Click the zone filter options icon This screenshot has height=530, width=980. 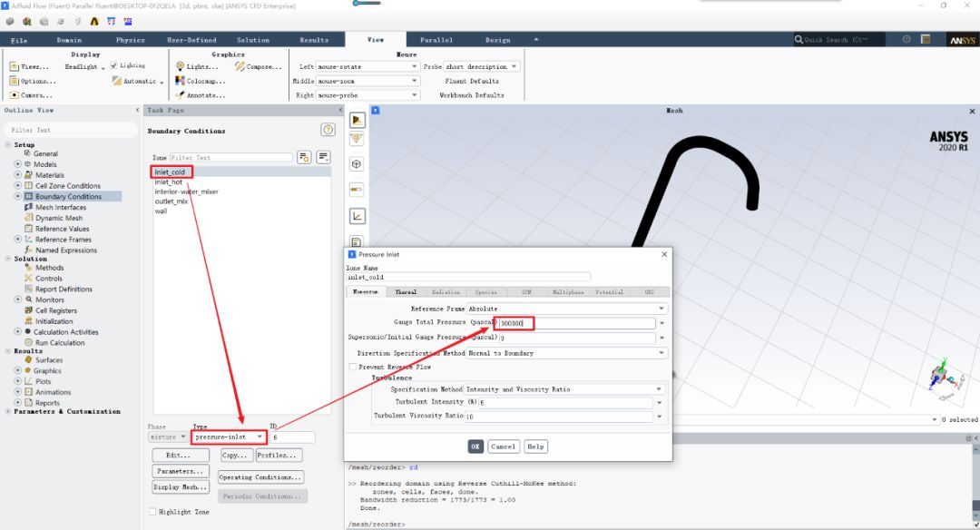(304, 157)
